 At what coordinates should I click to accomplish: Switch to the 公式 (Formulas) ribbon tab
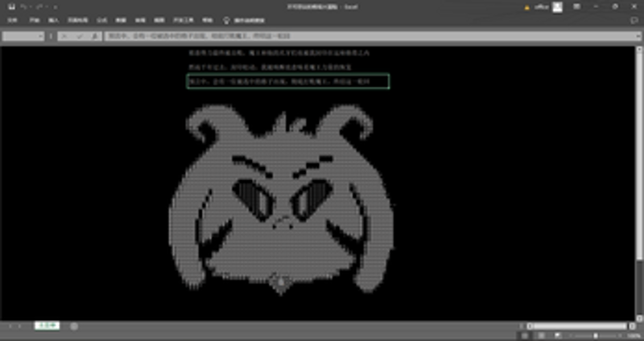(x=100, y=20)
